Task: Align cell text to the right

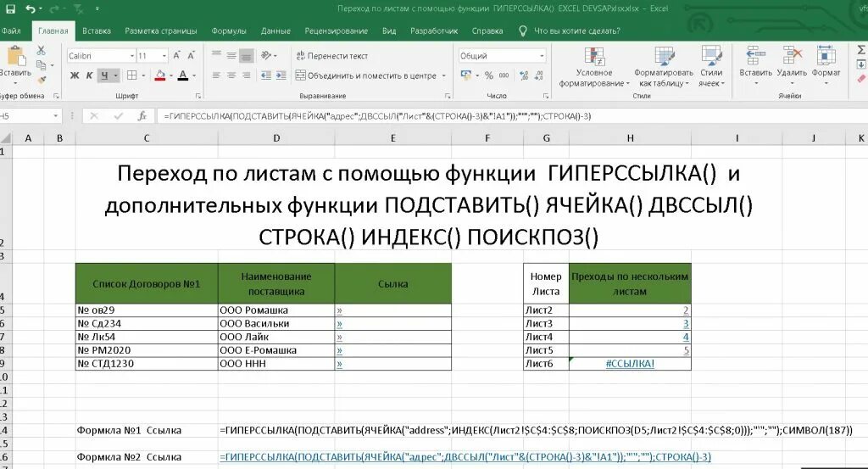Action: click(247, 75)
